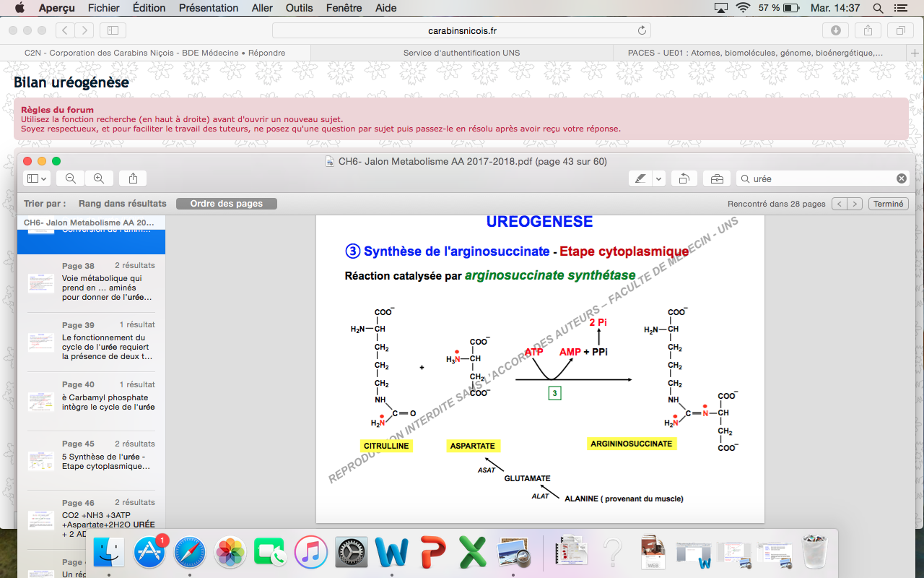Click the Terminé button
Screen dimensions: 924x578
888,204
